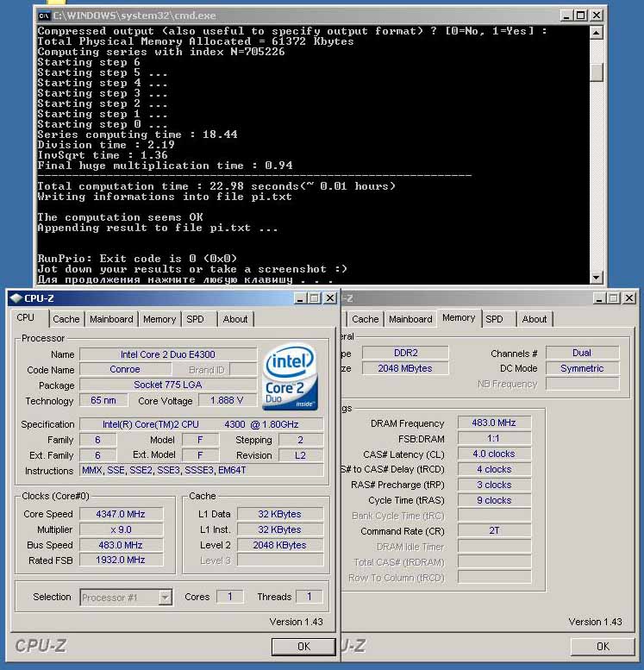Click the CPU-Z title bar logo icon

pyautogui.click(x=16, y=297)
